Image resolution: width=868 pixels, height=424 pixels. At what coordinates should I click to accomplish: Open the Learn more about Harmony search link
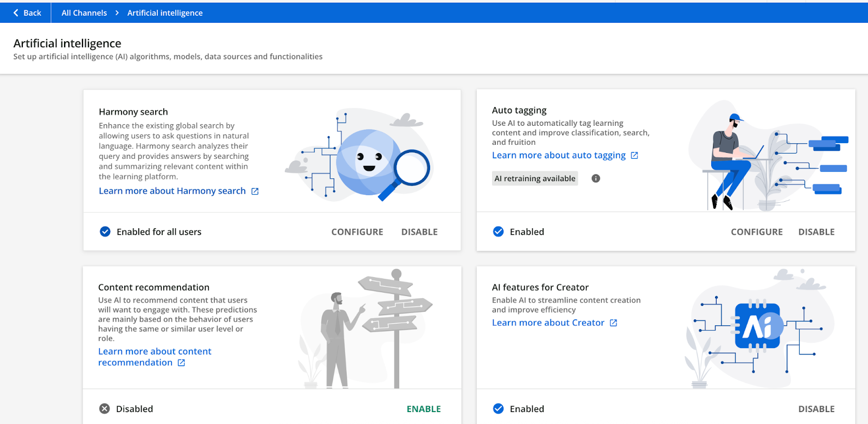[x=172, y=191]
